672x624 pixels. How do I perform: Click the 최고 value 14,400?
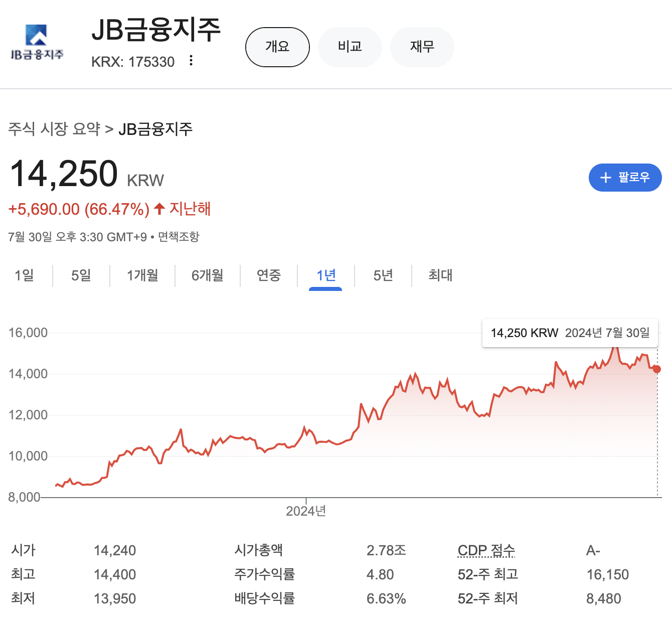115,575
